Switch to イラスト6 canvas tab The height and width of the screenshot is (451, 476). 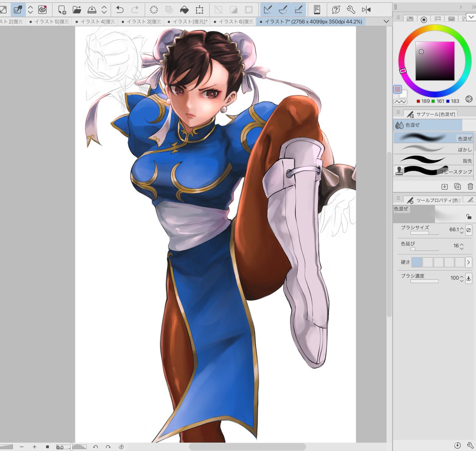pyautogui.click(x=233, y=21)
